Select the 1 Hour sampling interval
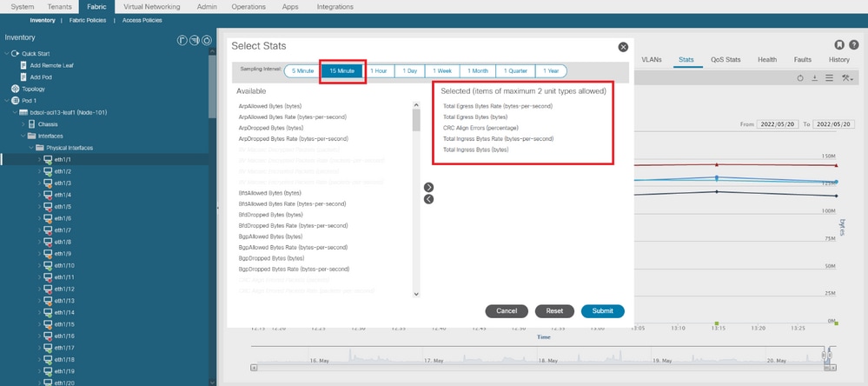 [379, 71]
